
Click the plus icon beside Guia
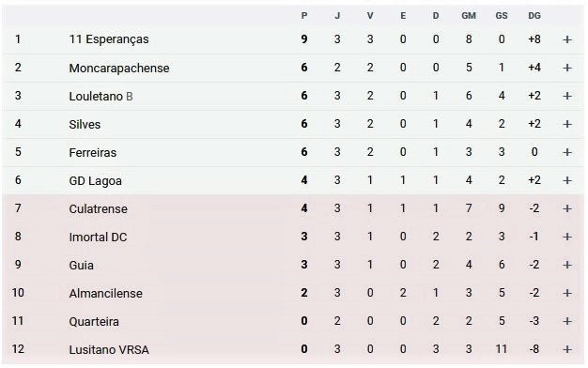pyautogui.click(x=567, y=265)
